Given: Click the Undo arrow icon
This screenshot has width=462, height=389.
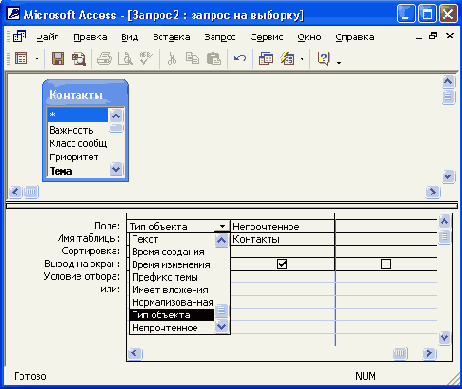Looking at the screenshot, I should click(x=240, y=59).
